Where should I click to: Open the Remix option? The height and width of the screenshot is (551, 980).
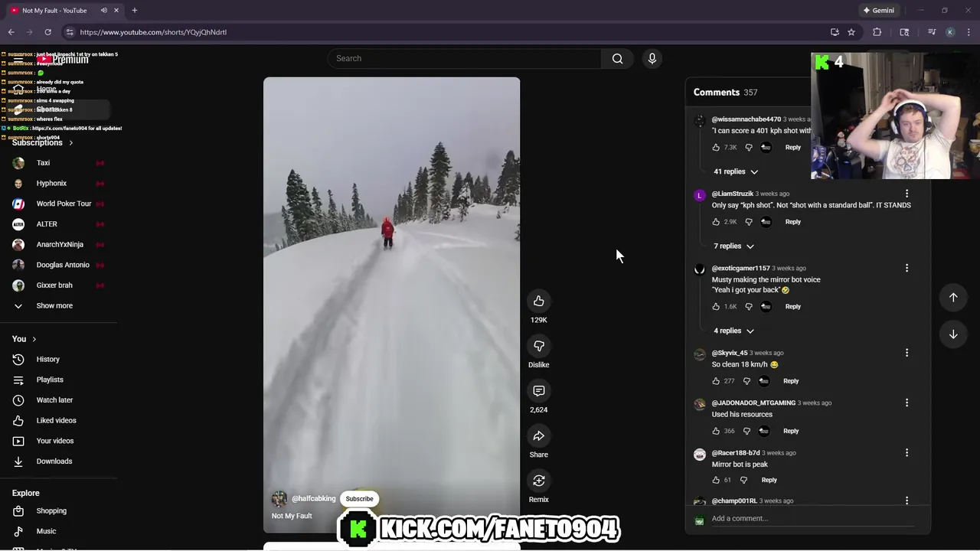539,481
